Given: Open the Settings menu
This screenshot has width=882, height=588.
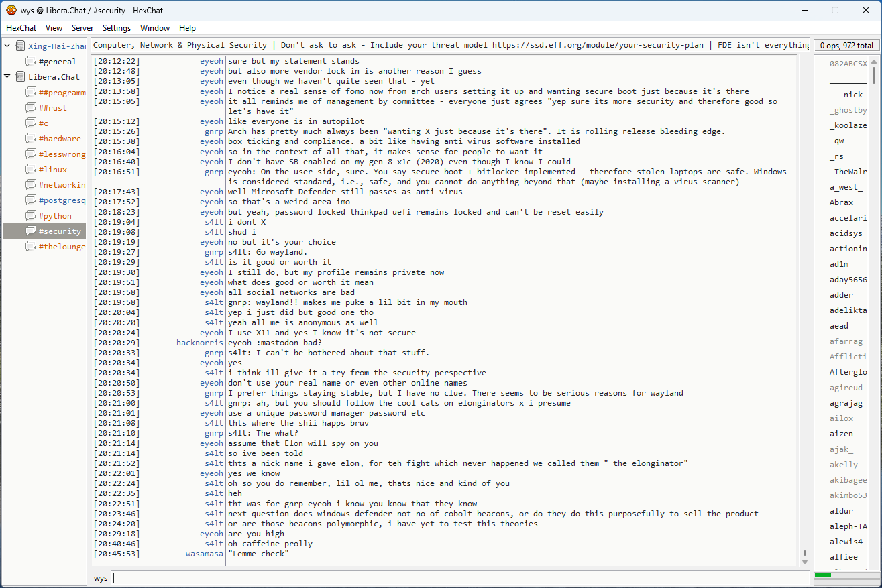Looking at the screenshot, I should tap(117, 28).
